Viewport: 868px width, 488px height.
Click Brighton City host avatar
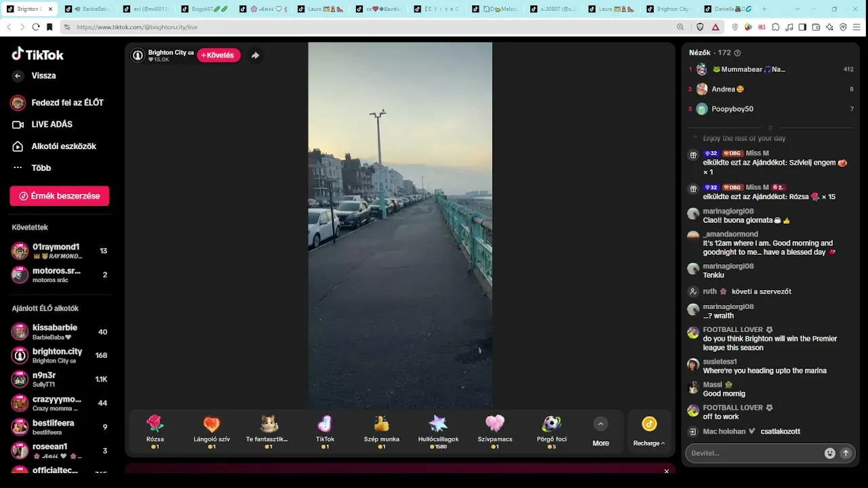(x=138, y=56)
